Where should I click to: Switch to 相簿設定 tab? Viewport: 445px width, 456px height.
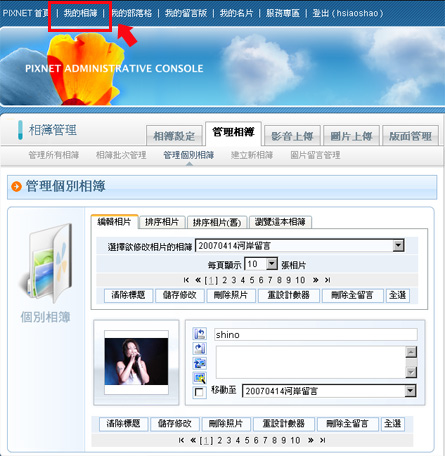coord(174,136)
